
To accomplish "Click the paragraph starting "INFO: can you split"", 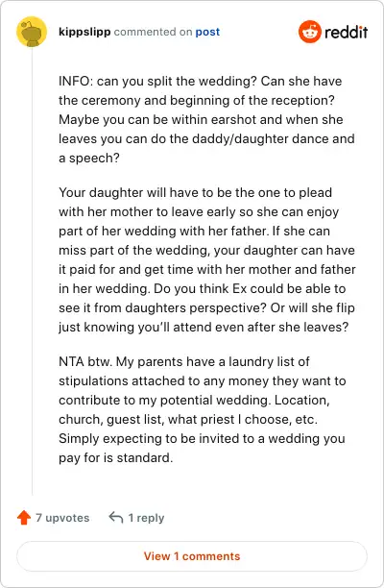I will pos(206,120).
